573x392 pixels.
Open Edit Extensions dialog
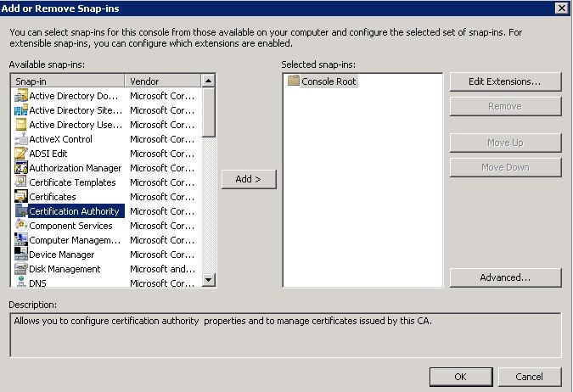[505, 81]
